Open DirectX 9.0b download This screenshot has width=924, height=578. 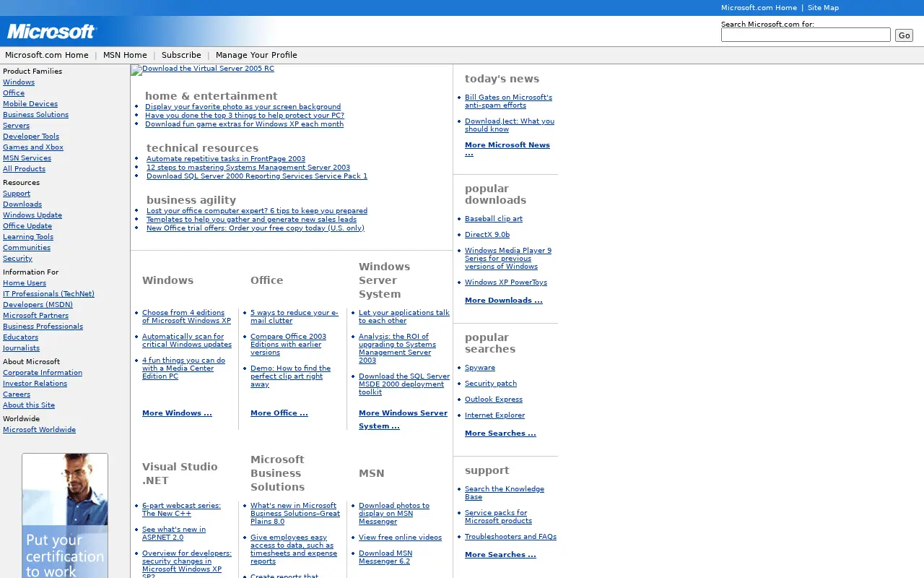tap(487, 235)
